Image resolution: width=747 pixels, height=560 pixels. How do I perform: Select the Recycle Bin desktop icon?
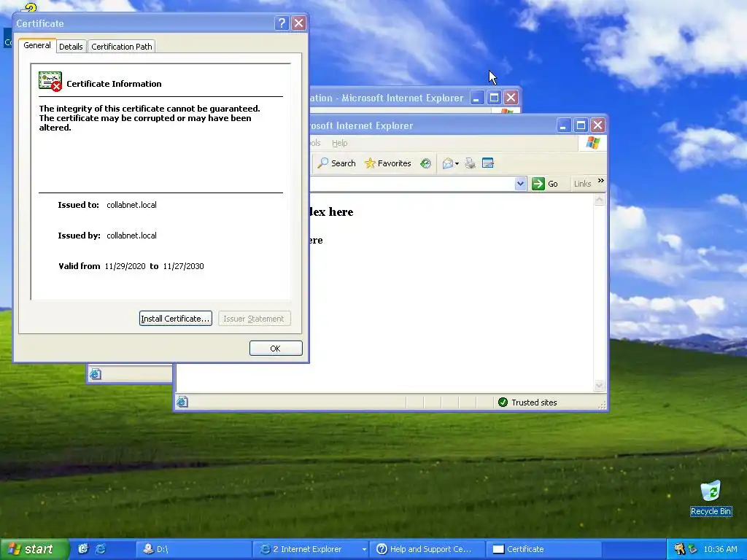tap(711, 498)
